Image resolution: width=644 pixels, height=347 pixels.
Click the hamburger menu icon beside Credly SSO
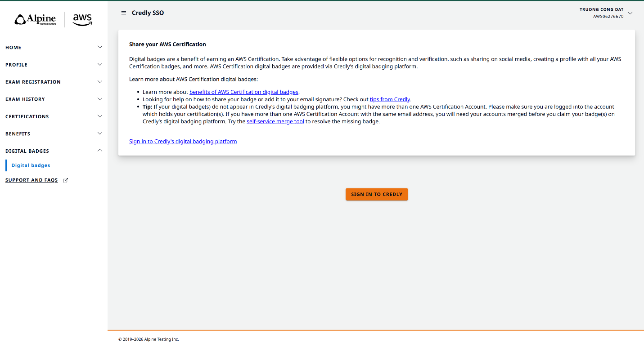point(124,13)
